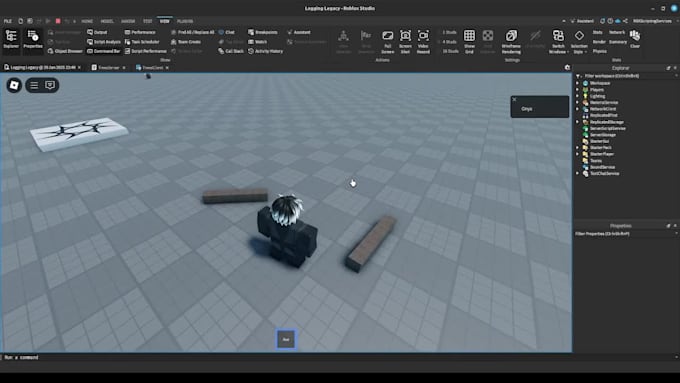The width and height of the screenshot is (680, 383).
Task: Open the Assistant button in title toolbar
Action: (x=582, y=21)
